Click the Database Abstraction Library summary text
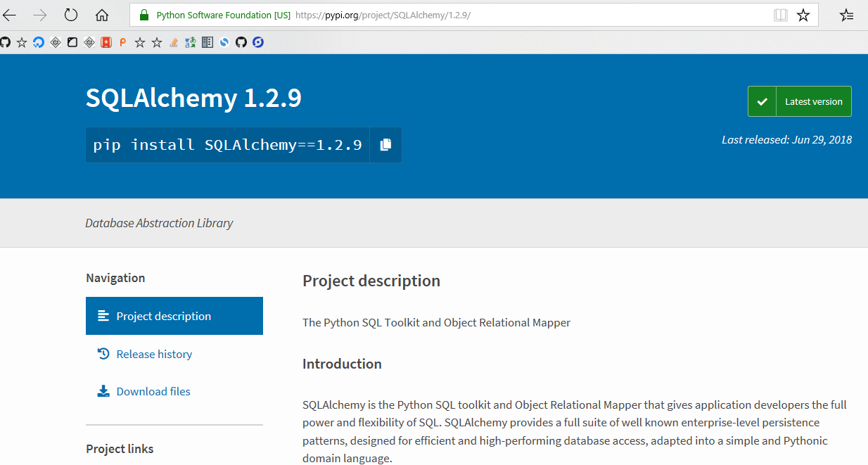The width and height of the screenshot is (868, 465). [x=159, y=223]
